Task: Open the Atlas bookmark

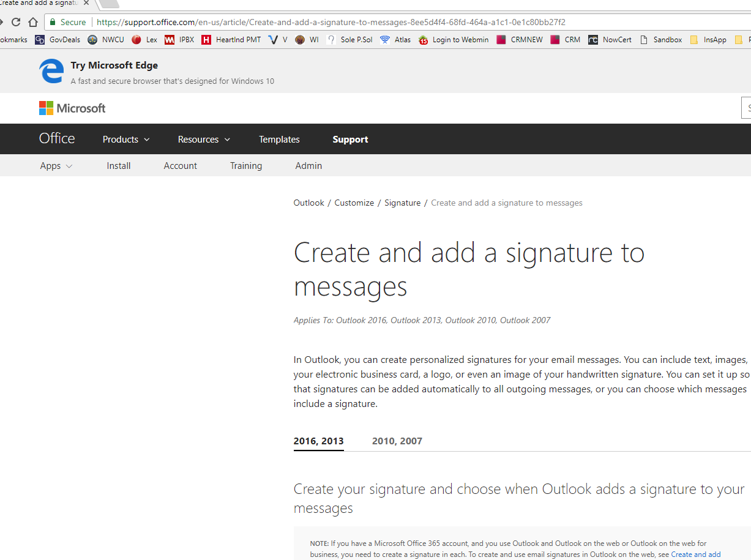Action: coord(395,40)
